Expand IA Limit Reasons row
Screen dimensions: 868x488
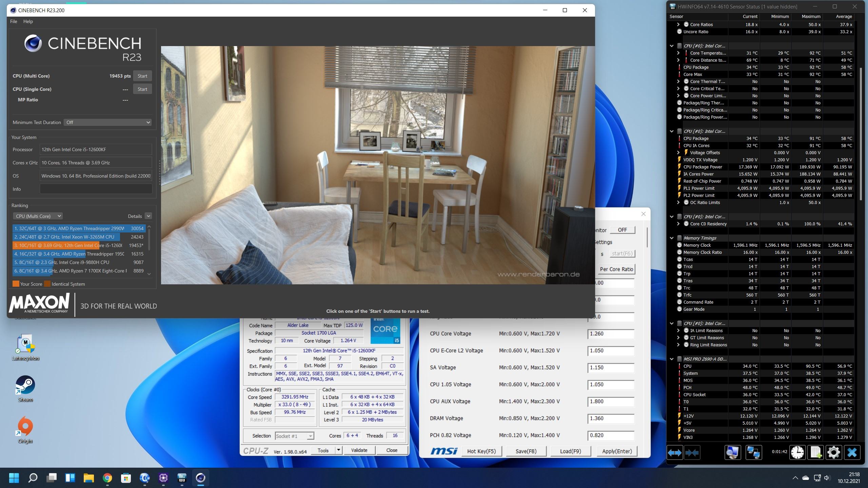[678, 331]
